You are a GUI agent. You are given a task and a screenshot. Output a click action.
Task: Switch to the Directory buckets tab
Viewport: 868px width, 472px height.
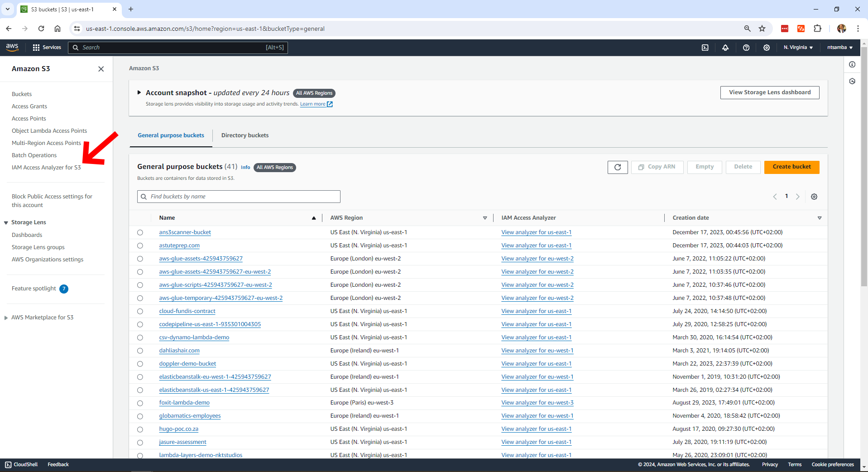click(x=245, y=135)
